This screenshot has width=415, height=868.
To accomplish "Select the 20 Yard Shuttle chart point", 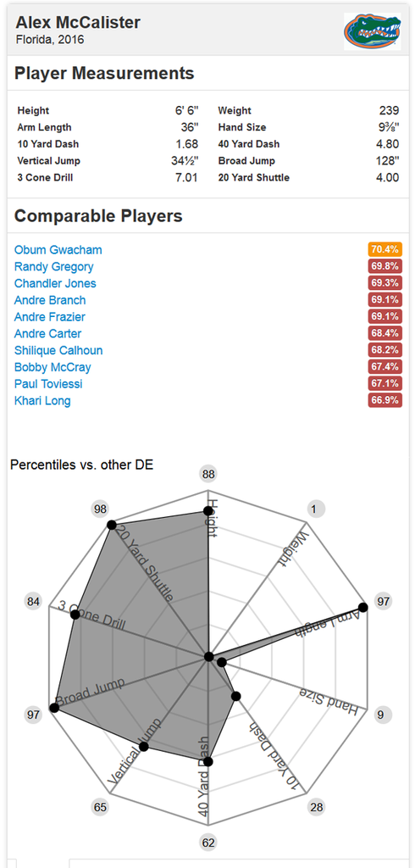I will click(x=111, y=524).
